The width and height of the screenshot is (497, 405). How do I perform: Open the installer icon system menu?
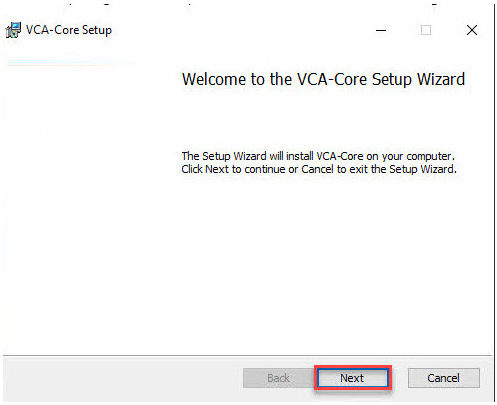point(13,30)
